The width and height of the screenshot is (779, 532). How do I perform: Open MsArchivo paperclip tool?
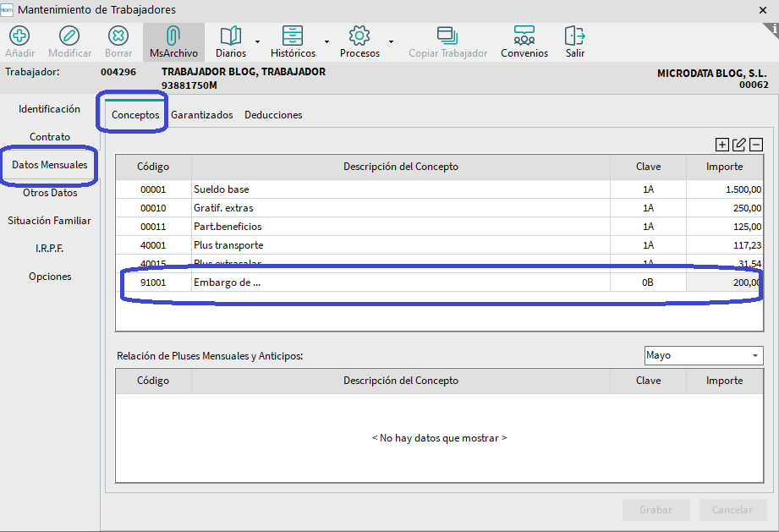pyautogui.click(x=173, y=36)
